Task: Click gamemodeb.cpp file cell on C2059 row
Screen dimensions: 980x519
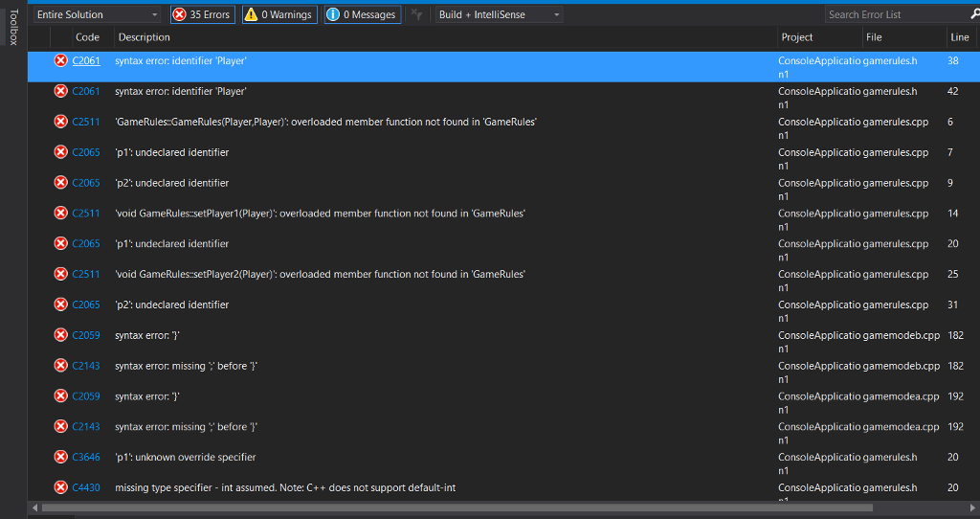Action: click(902, 335)
